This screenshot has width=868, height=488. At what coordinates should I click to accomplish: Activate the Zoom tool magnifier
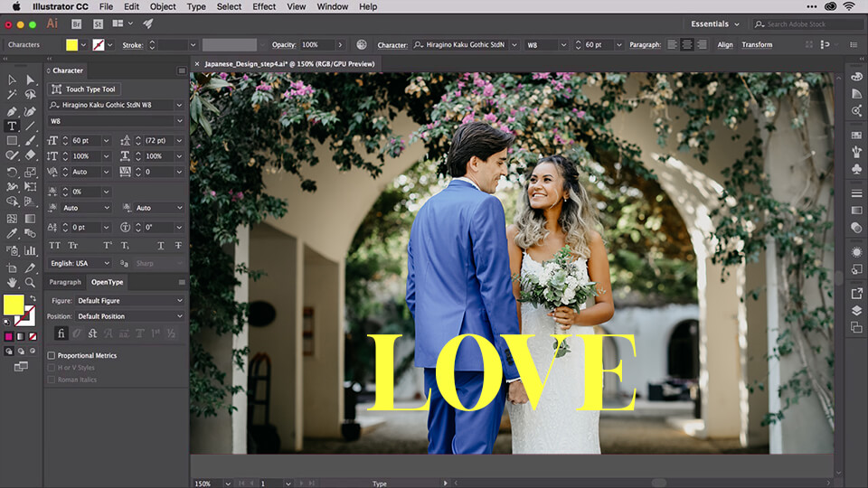(x=31, y=283)
